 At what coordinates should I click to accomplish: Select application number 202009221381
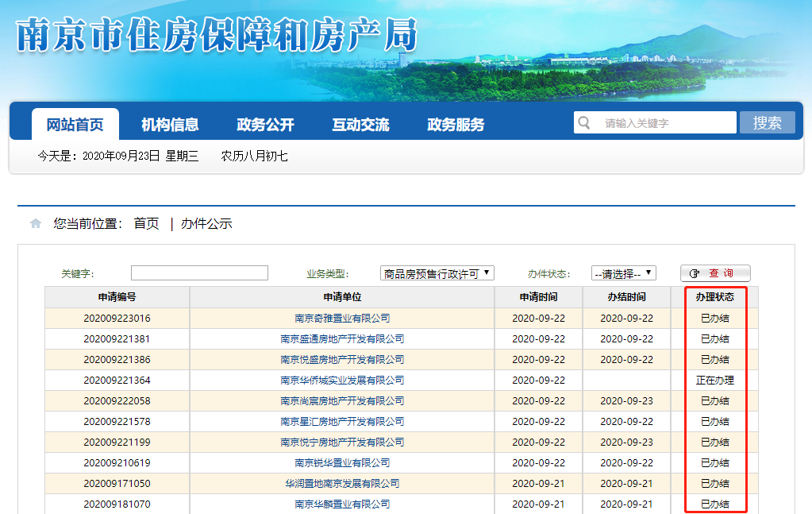117,339
